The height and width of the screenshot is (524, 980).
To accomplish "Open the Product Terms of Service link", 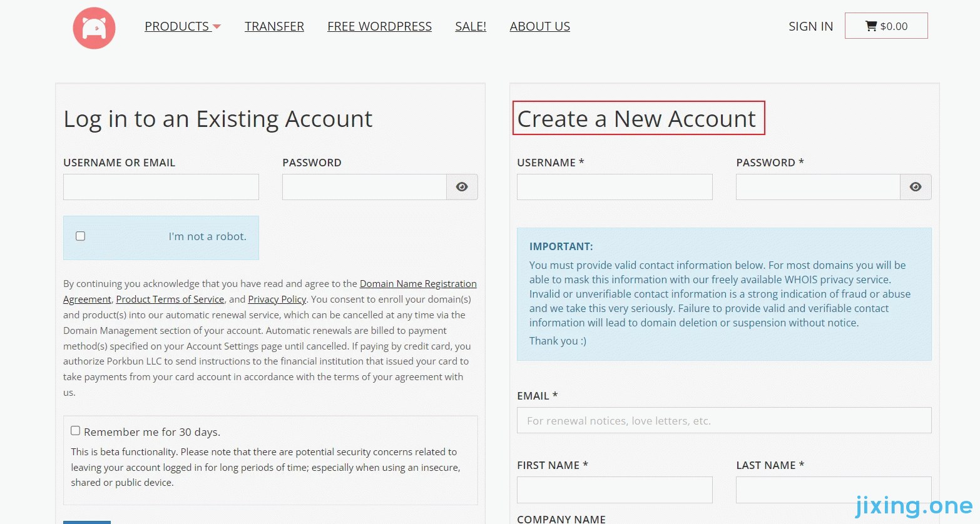I will [170, 300].
